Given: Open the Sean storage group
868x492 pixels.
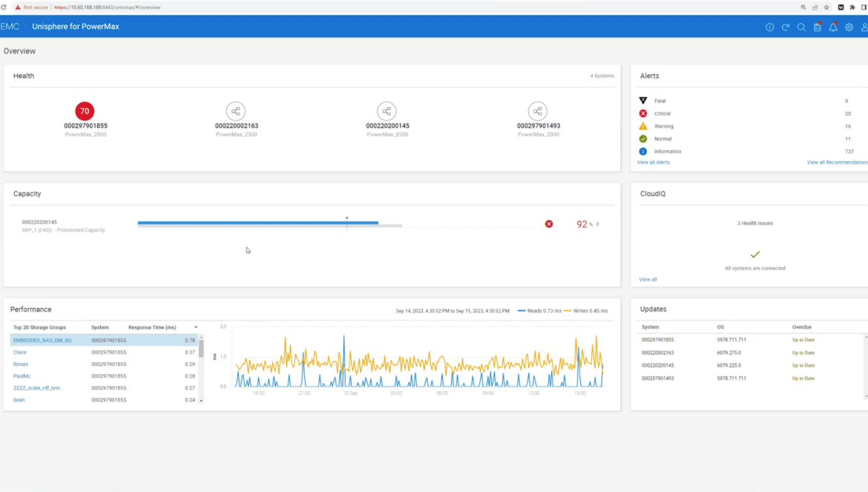Looking at the screenshot, I should point(19,399).
